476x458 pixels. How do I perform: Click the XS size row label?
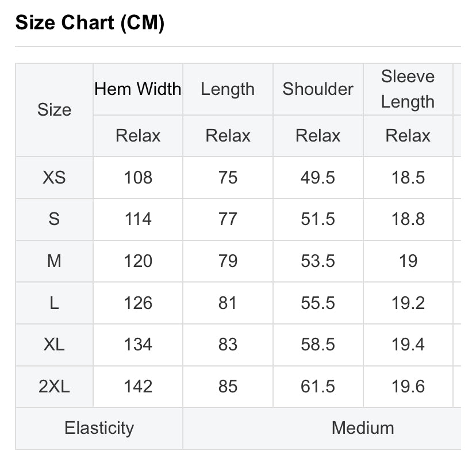pyautogui.click(x=55, y=177)
